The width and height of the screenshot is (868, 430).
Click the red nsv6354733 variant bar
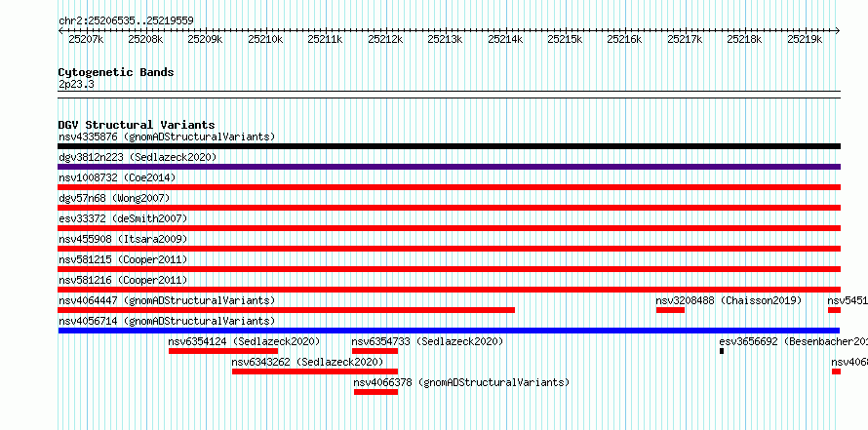pos(375,351)
